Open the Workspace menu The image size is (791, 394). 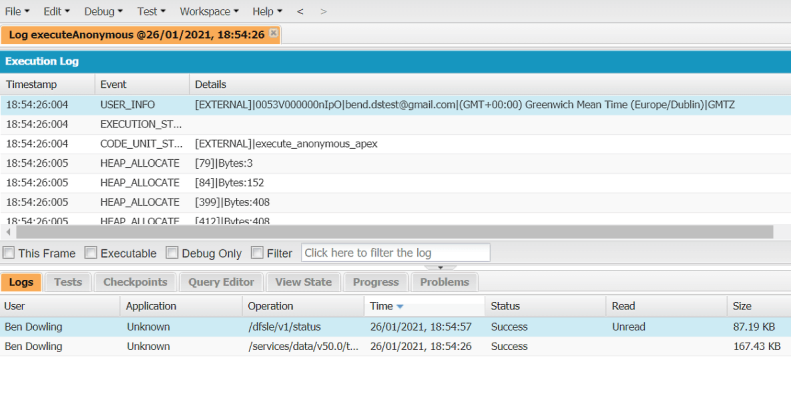(209, 11)
